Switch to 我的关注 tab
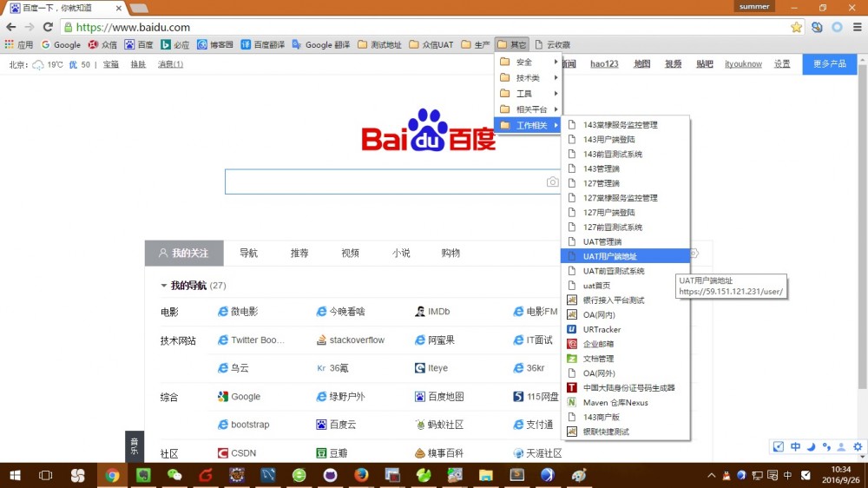 [x=184, y=254]
